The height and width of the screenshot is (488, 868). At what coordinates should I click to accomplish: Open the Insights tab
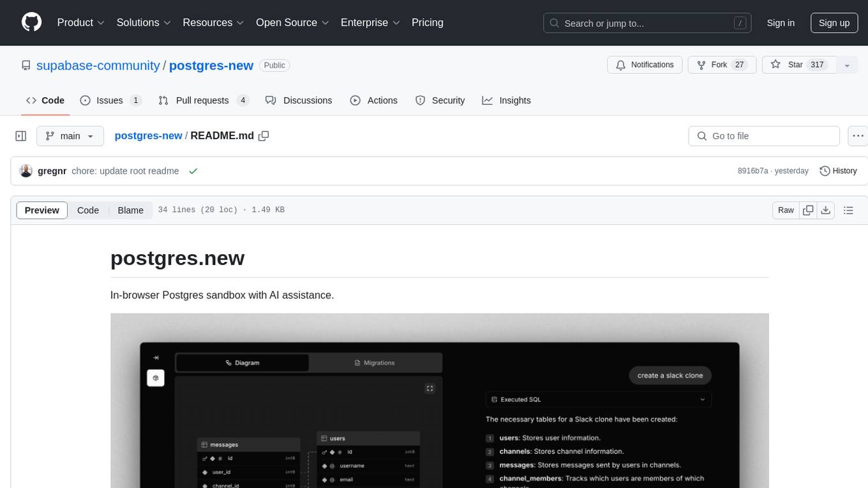coord(506,100)
